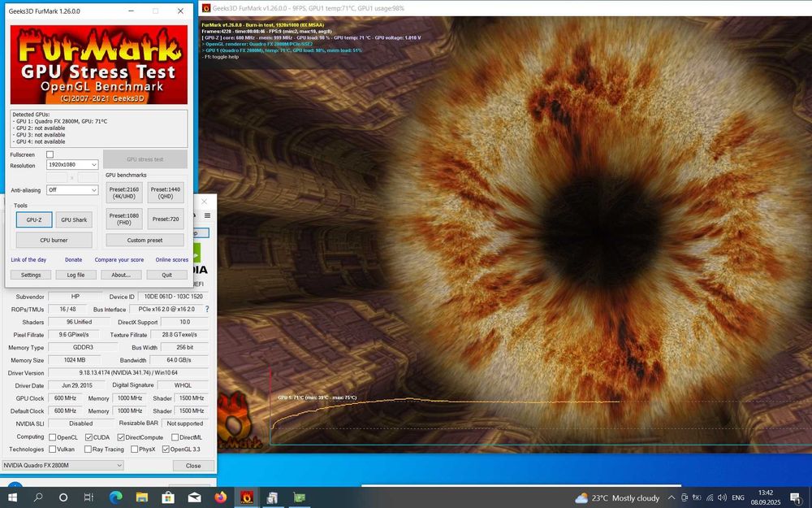812x508 pixels.
Task: Click Device ID value 10DE 061D
Action: 174,297
